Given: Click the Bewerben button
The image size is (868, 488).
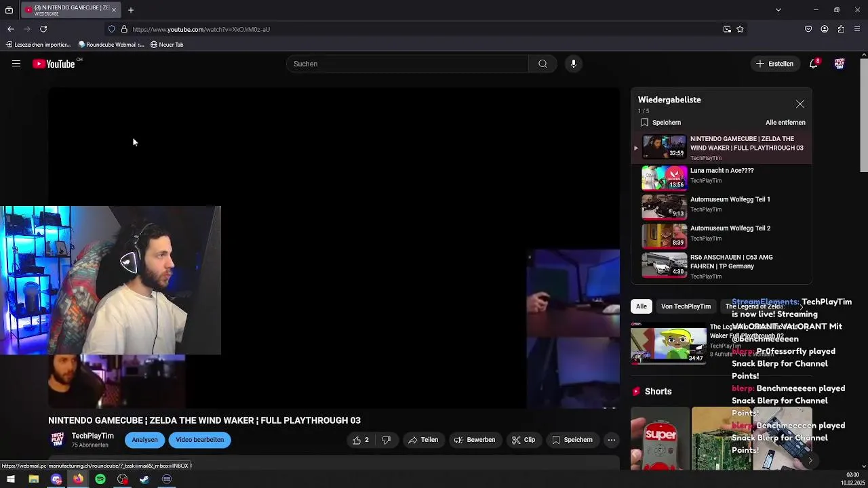Looking at the screenshot, I should [x=475, y=440].
